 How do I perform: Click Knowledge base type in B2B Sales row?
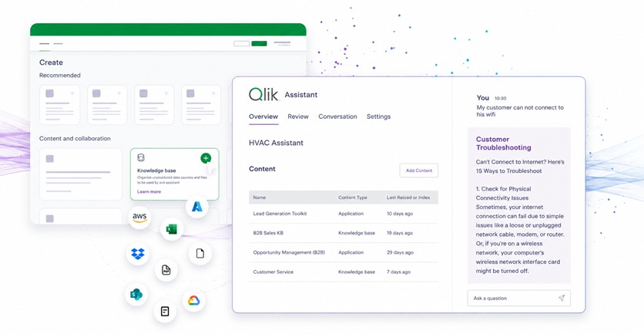point(357,233)
